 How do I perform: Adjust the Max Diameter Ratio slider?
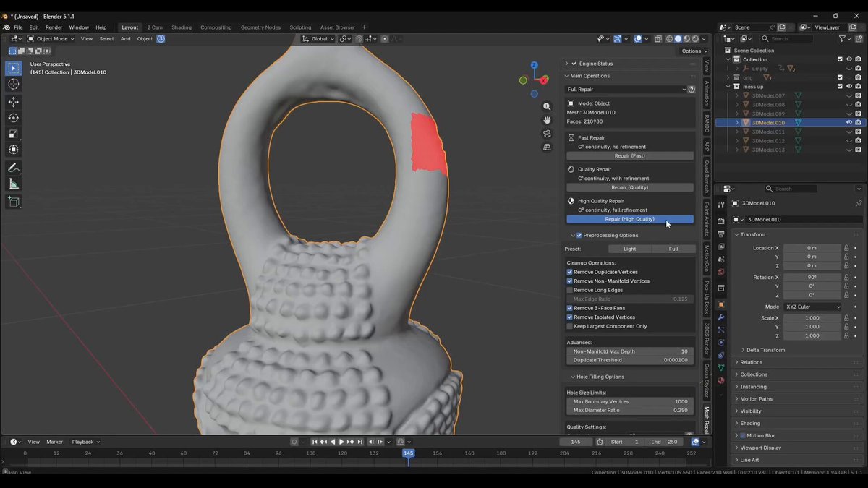629,410
